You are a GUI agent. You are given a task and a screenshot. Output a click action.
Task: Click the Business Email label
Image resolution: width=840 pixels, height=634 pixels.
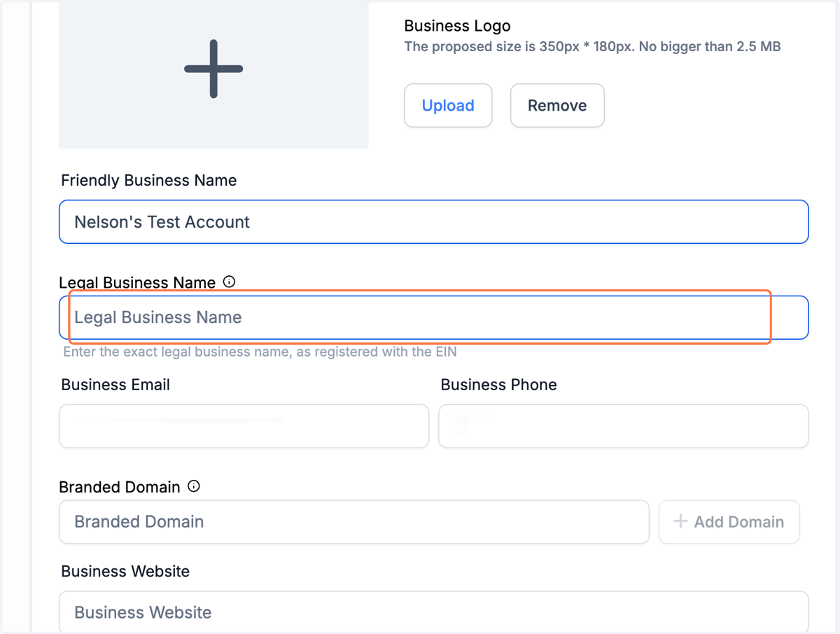[x=115, y=385]
